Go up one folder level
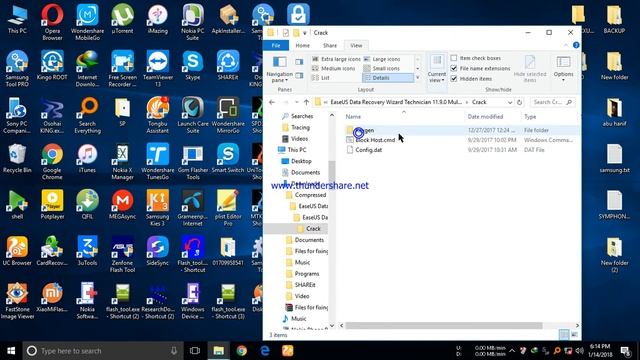 click(x=306, y=102)
